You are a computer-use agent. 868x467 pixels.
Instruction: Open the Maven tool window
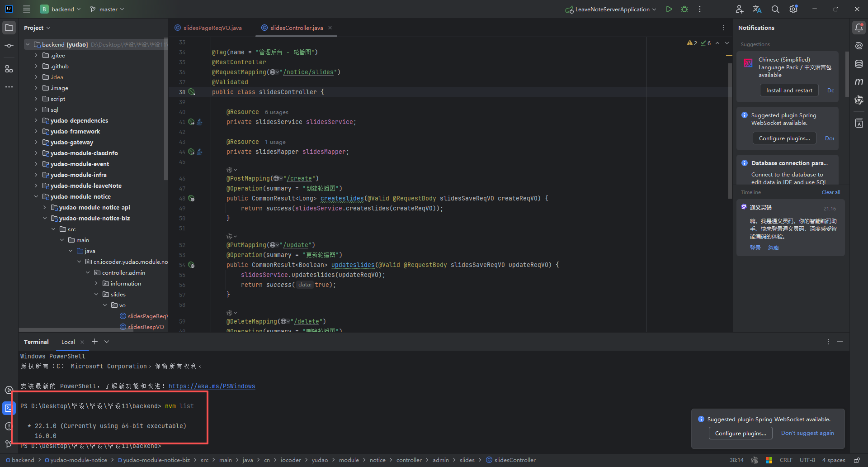click(x=859, y=82)
